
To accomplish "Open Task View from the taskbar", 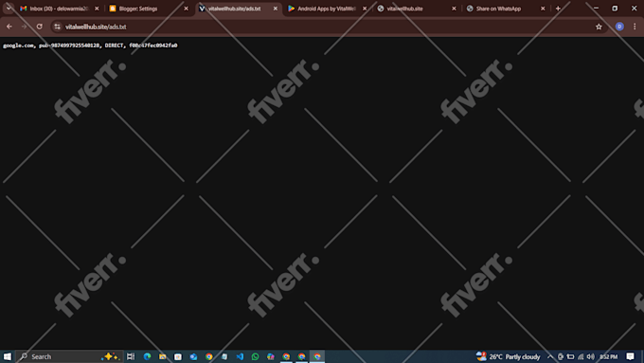I will [x=131, y=356].
